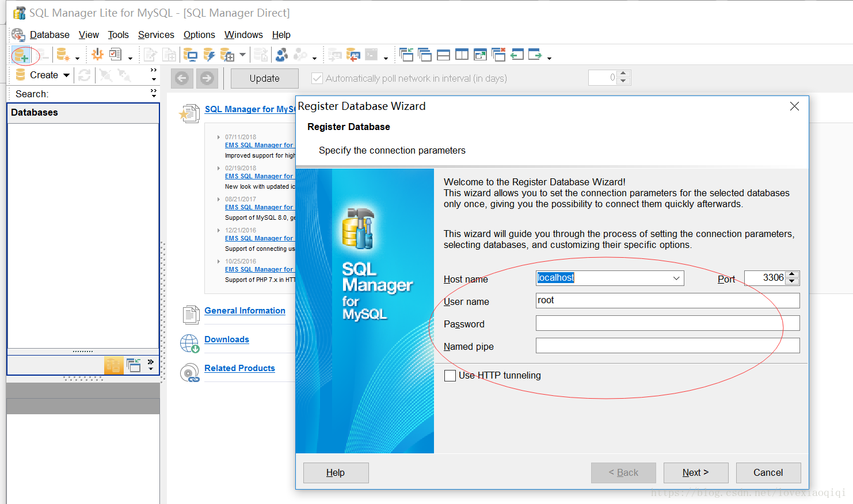Open the Related Products link
The width and height of the screenshot is (853, 504).
coord(239,368)
